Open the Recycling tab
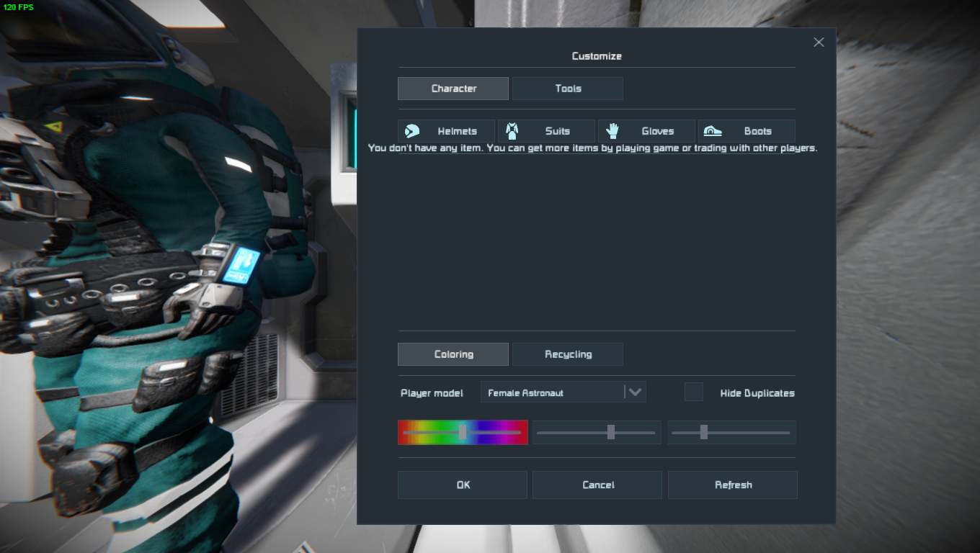980x553 pixels. tap(568, 354)
